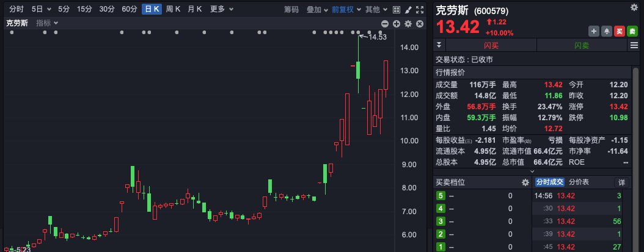The height and width of the screenshot is (252, 644).
Task: Switch to the 分时 chart tab
Action: [x=16, y=9]
